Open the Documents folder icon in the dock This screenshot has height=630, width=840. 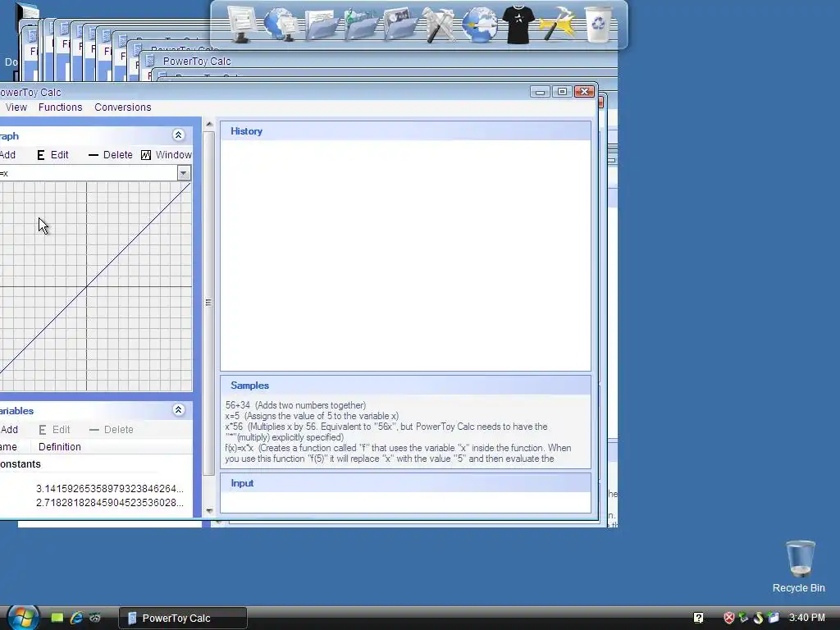(322, 25)
